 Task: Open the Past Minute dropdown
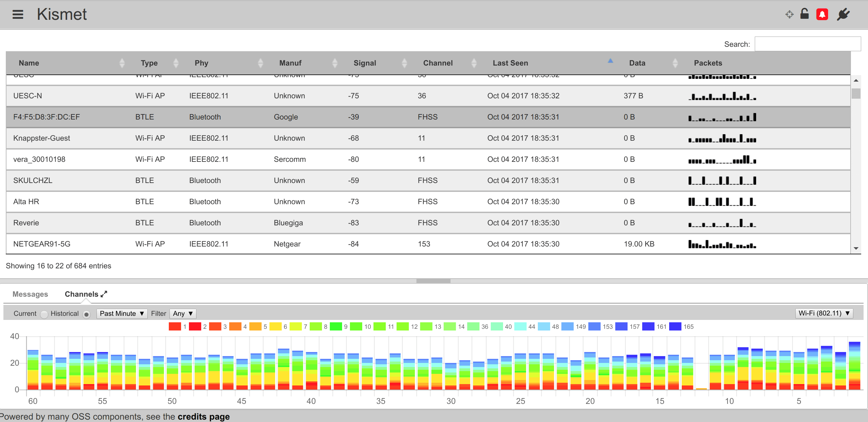coord(122,313)
